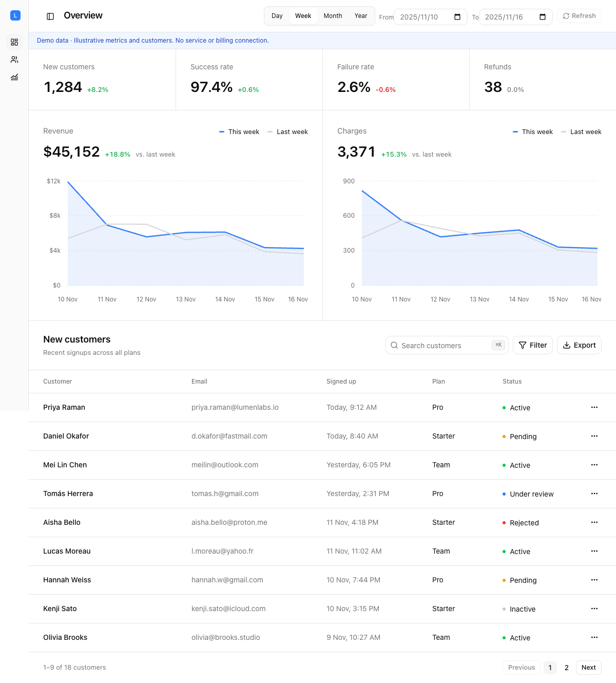Open row actions for Daniel Okafor
Image resolution: width=616 pixels, height=683 pixels.
(594, 436)
